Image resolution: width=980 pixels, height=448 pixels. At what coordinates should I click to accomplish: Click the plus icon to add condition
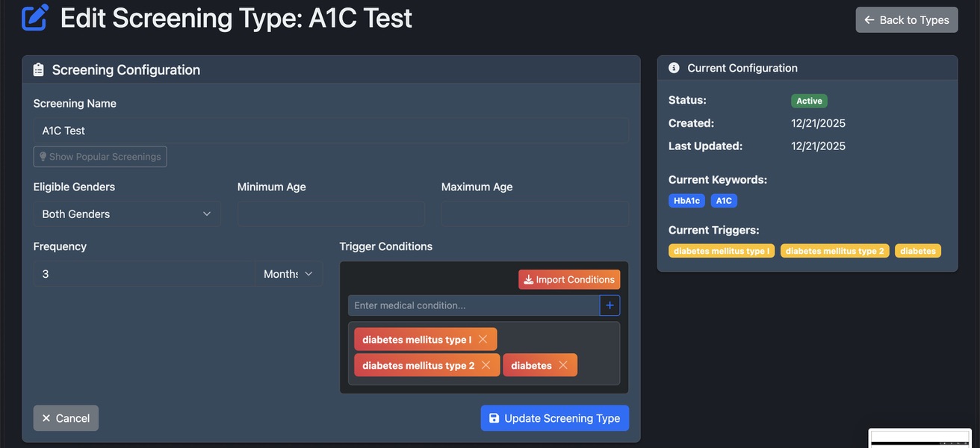(610, 305)
